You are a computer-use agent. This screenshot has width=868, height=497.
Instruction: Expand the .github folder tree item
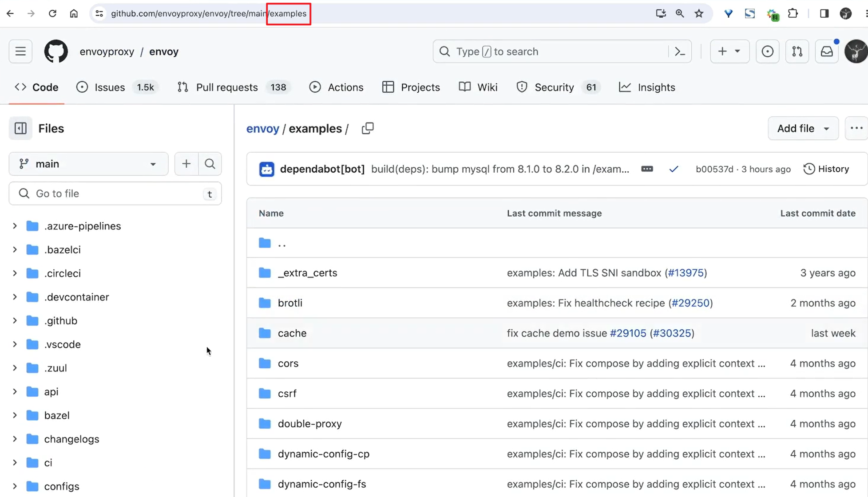15,320
